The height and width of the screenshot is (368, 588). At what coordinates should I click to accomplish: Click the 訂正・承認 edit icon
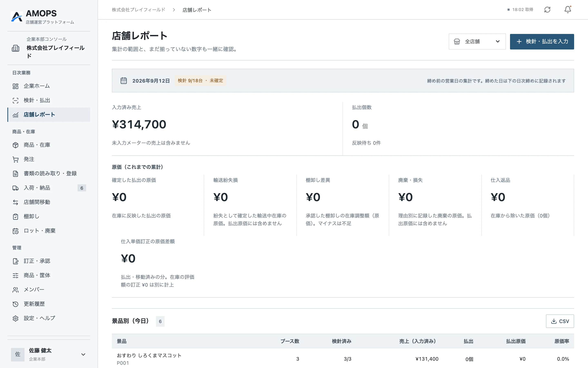coord(16,261)
